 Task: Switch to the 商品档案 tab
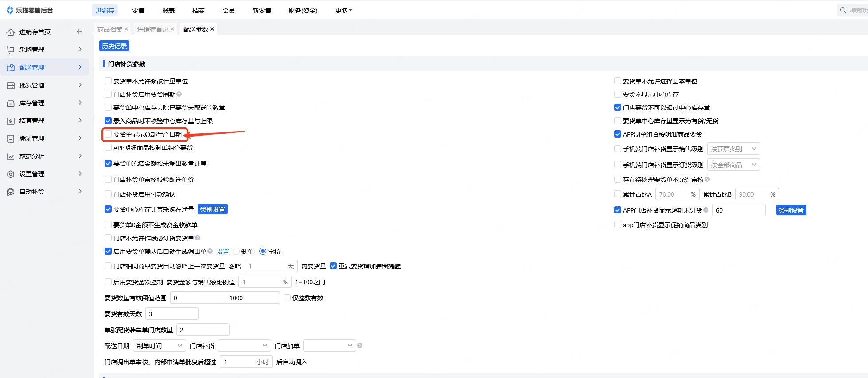(x=109, y=29)
